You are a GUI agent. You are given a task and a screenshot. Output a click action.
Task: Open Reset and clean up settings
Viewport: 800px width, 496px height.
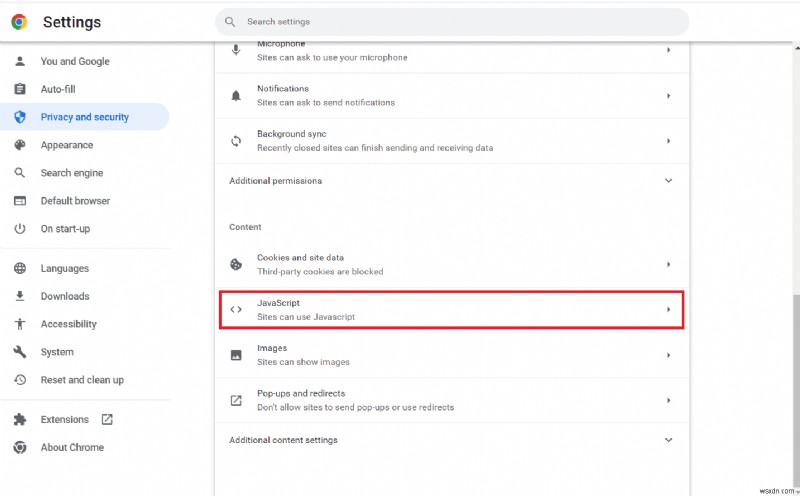82,380
